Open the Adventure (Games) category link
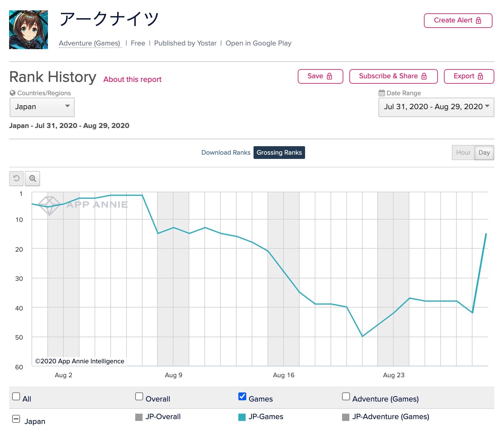This screenshot has height=427, width=504. point(89,43)
